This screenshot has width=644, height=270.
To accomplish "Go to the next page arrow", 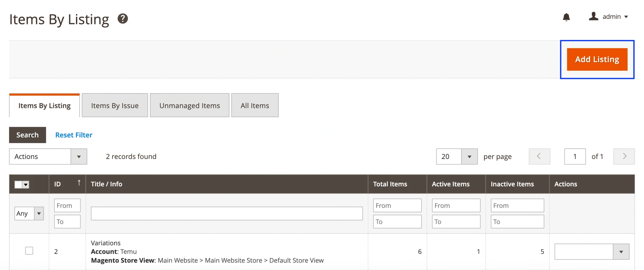I will (624, 156).
